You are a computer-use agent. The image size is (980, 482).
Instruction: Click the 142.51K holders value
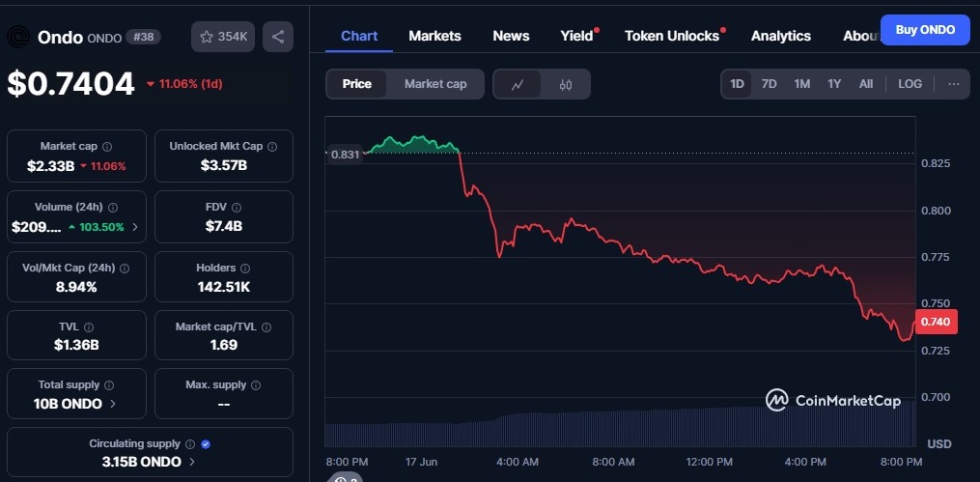224,287
